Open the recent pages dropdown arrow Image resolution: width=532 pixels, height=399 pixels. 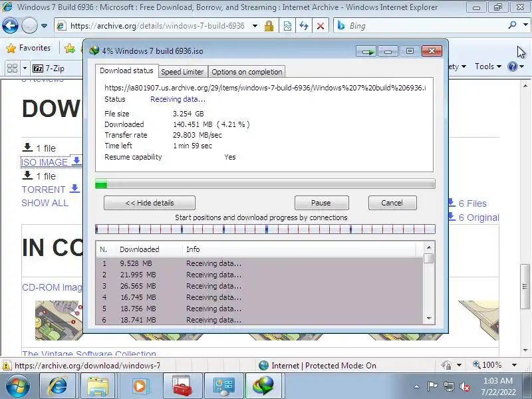point(44,26)
